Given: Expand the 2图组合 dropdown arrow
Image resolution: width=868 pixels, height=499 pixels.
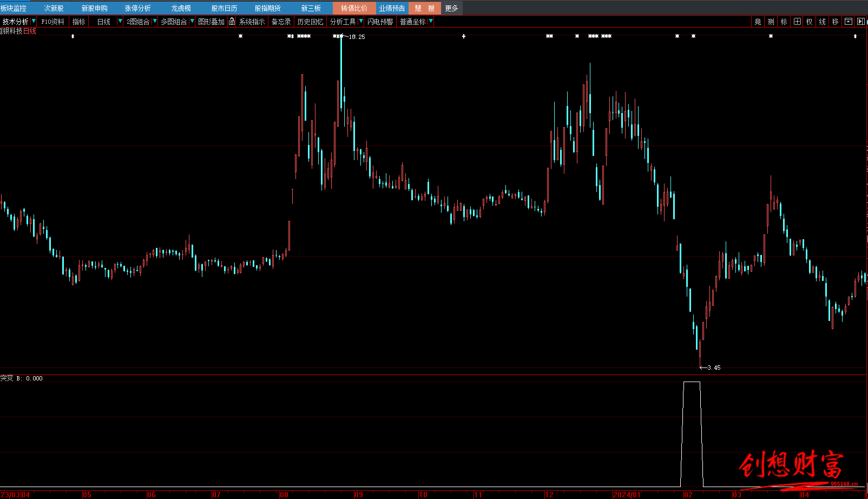Looking at the screenshot, I should [155, 21].
